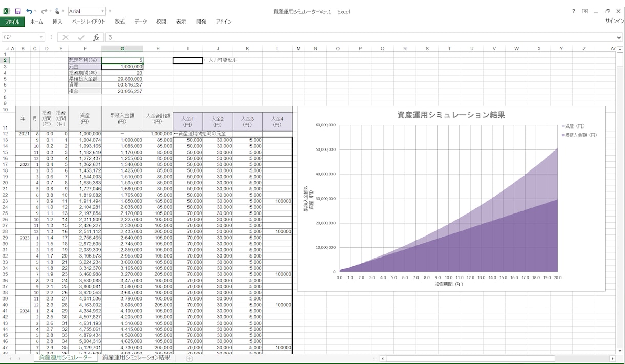Open touch mode dropdown arrow
Viewport: 625px width, 364px height.
(63, 11)
